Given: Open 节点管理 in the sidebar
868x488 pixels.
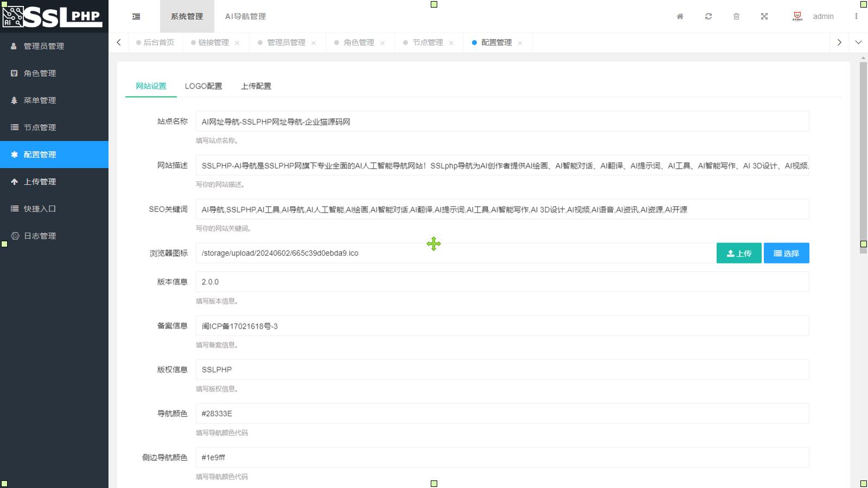Looking at the screenshot, I should click(x=54, y=127).
